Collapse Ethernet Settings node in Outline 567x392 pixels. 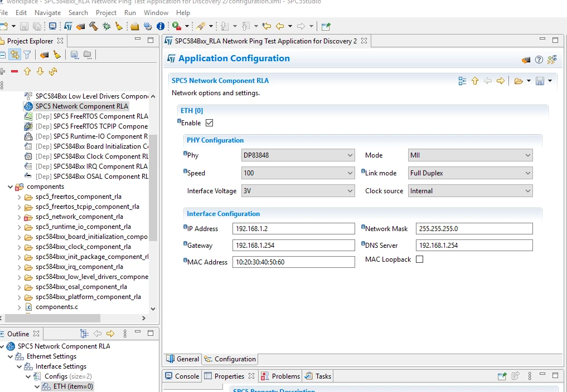point(11,356)
